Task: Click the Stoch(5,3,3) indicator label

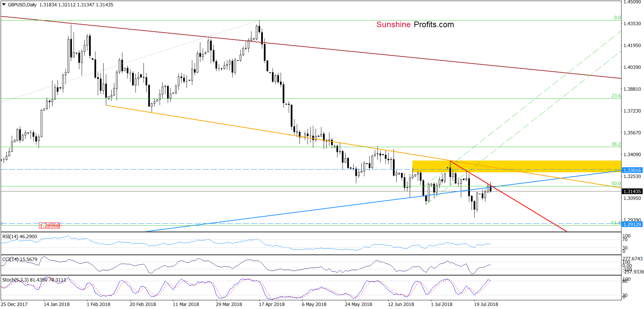Action: pyautogui.click(x=34, y=279)
